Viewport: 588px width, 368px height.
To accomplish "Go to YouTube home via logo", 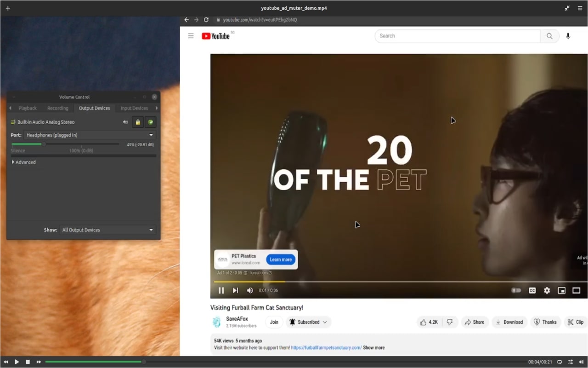I will 215,36.
